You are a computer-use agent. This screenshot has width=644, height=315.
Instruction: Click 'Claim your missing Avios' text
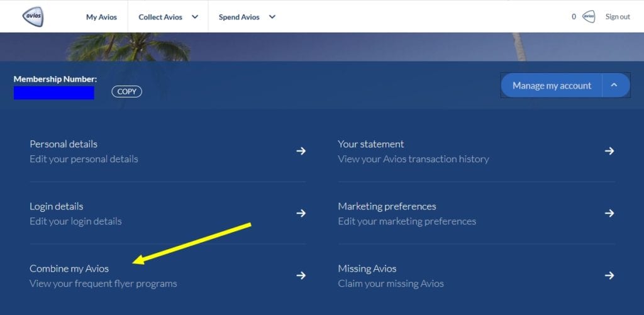click(391, 284)
